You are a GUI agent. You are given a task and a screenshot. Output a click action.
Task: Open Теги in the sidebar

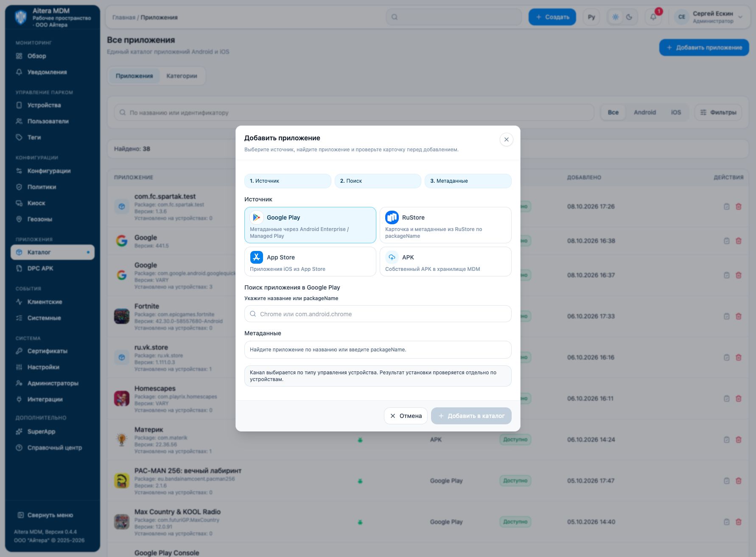point(53,137)
